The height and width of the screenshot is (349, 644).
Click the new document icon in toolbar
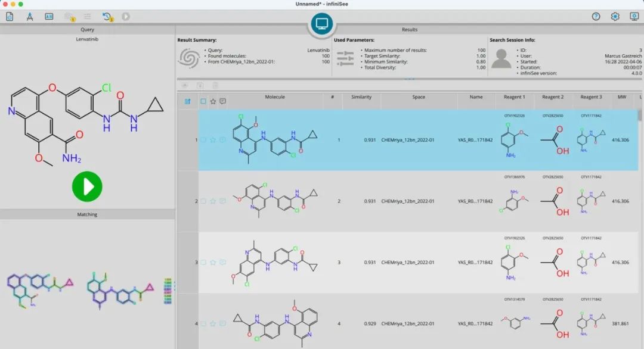[x=10, y=17]
